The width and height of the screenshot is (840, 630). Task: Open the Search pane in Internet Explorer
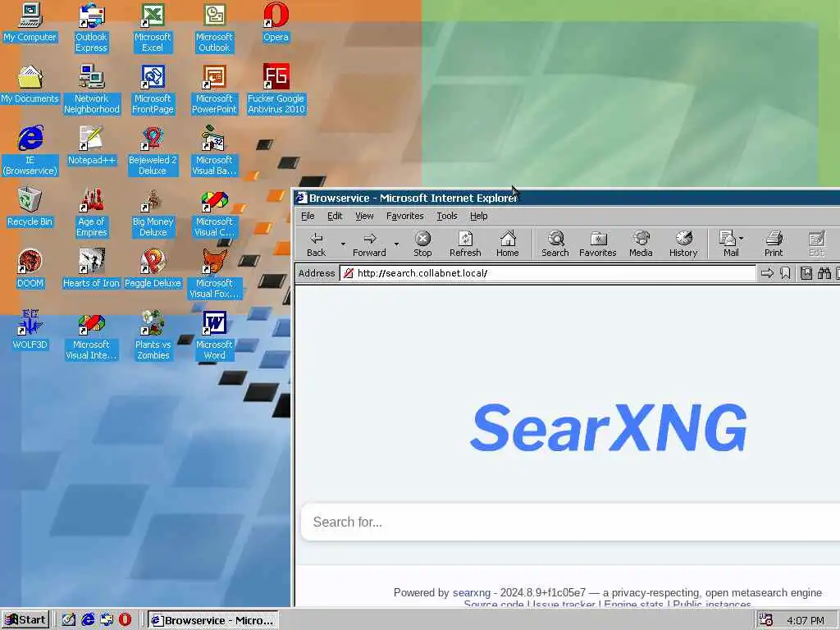555,244
